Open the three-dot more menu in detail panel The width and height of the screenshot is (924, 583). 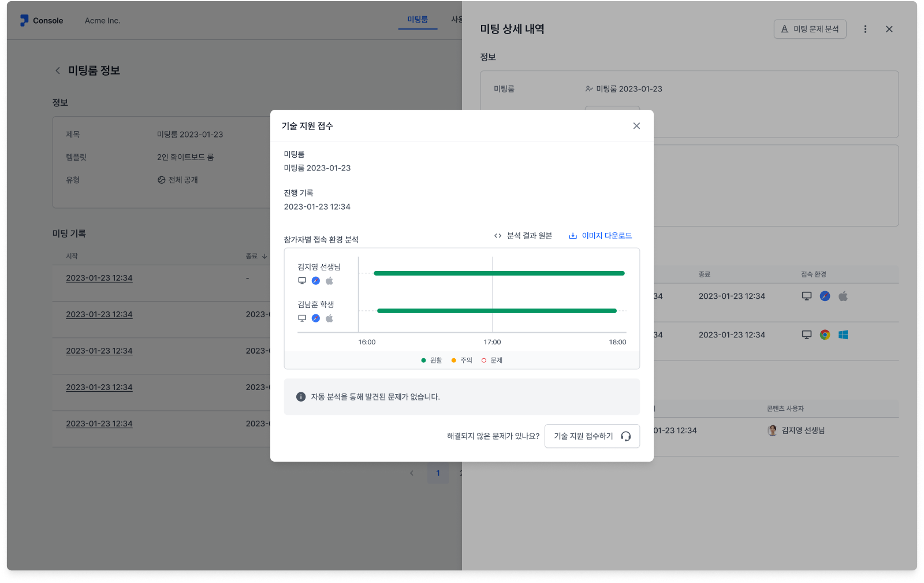tap(865, 29)
